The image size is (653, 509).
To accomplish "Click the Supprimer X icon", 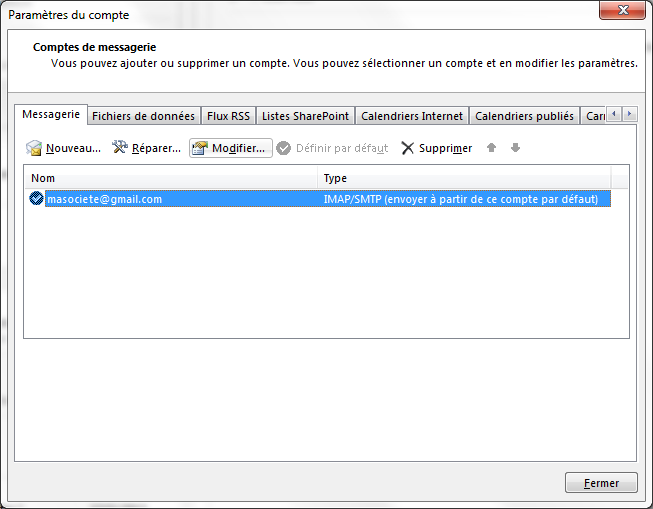I will coord(408,148).
